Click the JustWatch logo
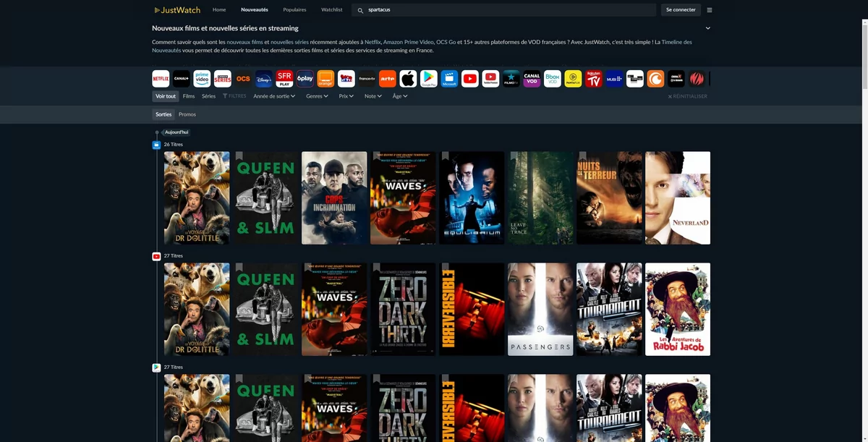The width and height of the screenshot is (868, 442). point(176,10)
